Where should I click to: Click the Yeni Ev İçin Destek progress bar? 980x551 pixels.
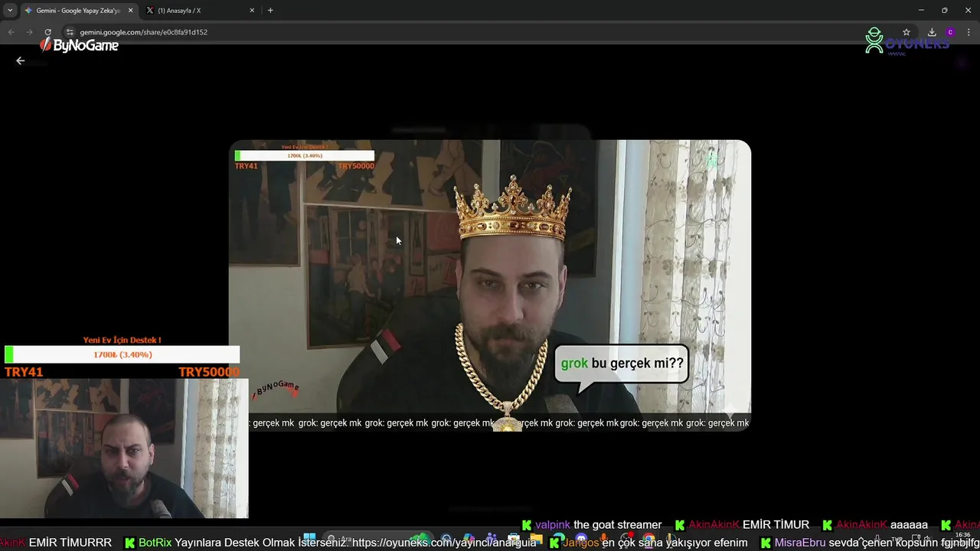122,354
